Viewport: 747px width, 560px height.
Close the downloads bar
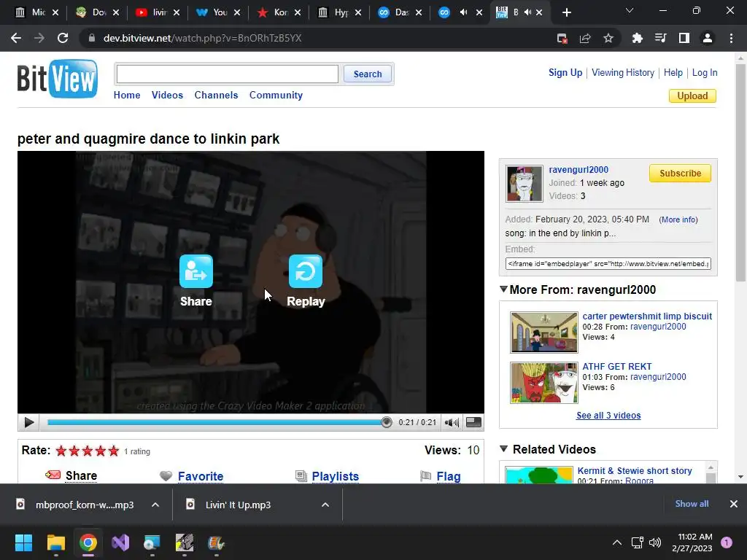734,503
